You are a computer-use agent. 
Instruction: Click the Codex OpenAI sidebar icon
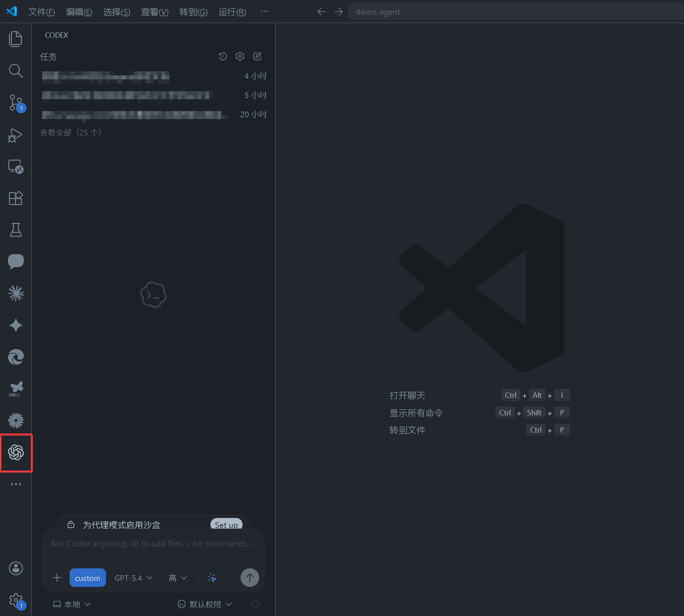(x=16, y=452)
